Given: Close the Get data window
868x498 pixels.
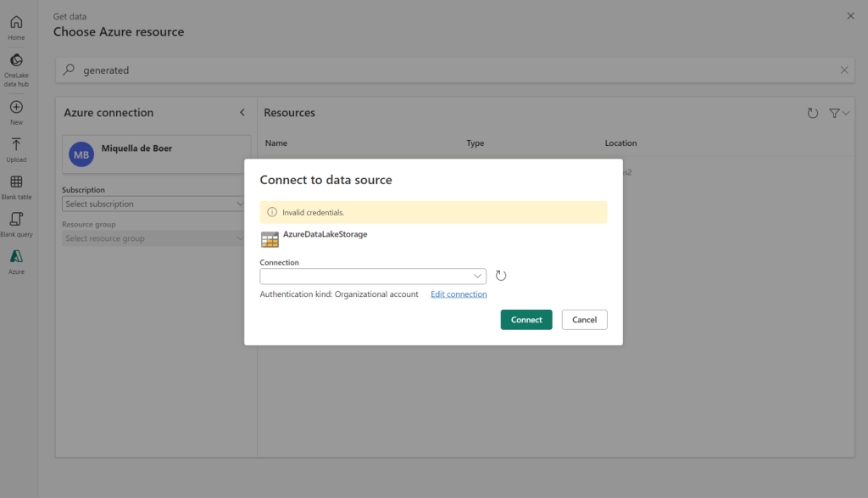Looking at the screenshot, I should (850, 16).
